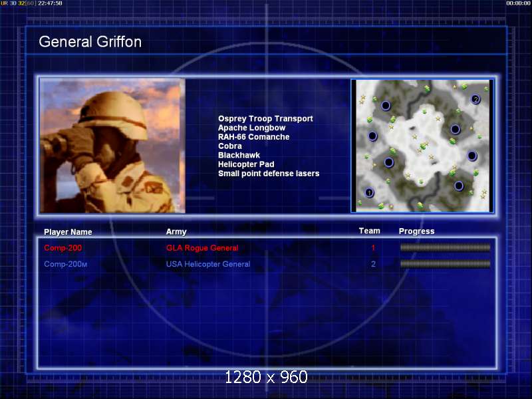Click the General Griffon soldier portrait
Image resolution: width=532 pixels, height=399 pixels.
click(112, 146)
